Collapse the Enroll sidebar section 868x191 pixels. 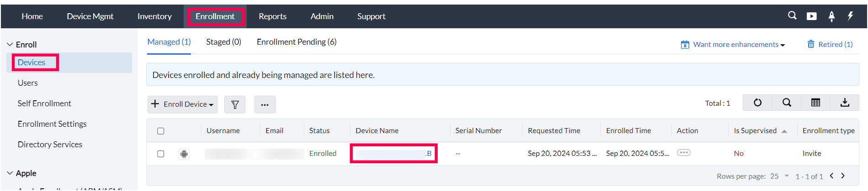coord(10,45)
